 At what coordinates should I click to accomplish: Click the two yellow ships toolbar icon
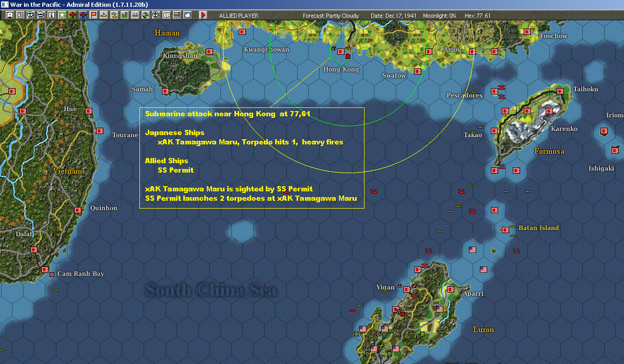click(114, 15)
